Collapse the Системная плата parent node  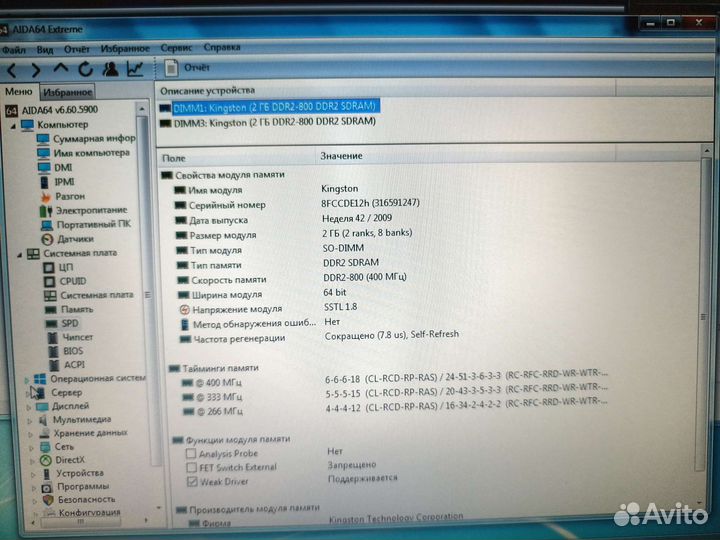[19, 254]
